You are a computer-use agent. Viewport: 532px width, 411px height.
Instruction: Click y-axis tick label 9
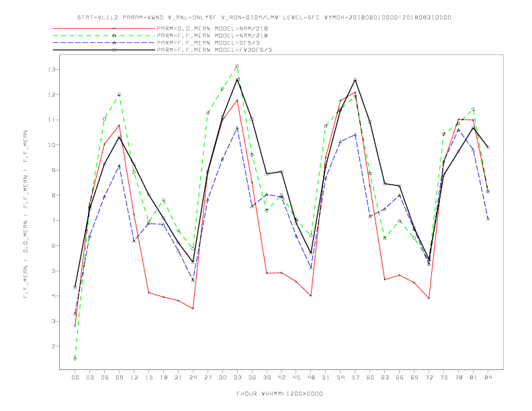point(53,170)
